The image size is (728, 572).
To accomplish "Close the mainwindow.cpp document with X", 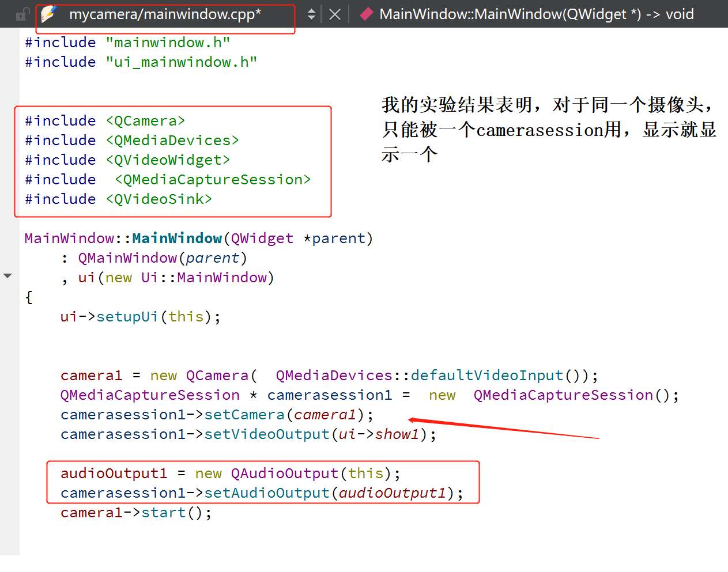I will [335, 14].
